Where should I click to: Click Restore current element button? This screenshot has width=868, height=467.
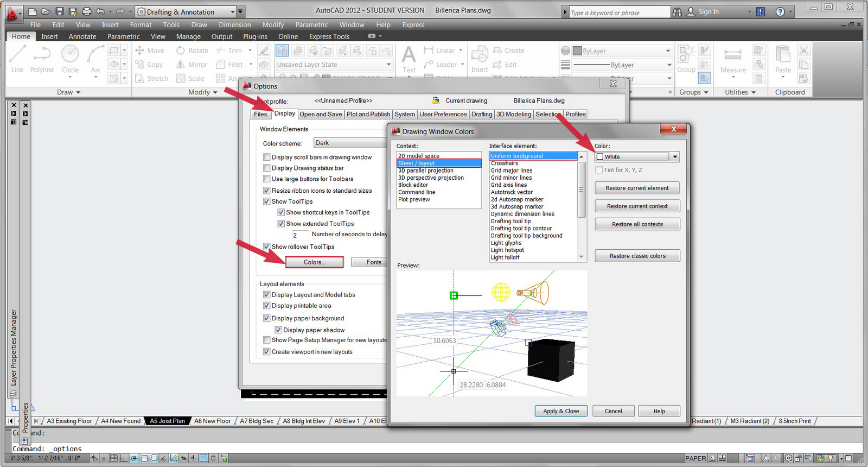pyautogui.click(x=637, y=188)
